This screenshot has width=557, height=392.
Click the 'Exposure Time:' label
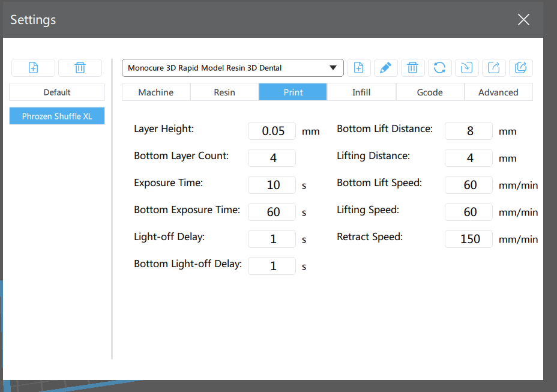pyautogui.click(x=169, y=183)
